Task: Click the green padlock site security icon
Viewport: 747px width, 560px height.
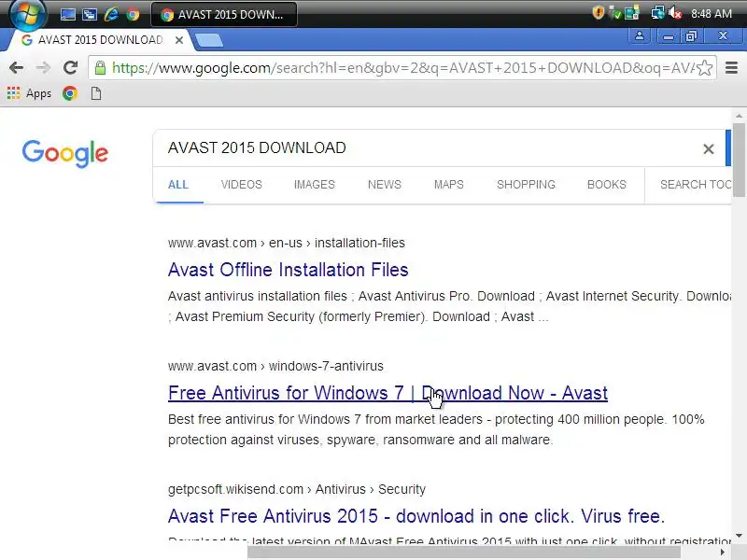Action: 100,67
